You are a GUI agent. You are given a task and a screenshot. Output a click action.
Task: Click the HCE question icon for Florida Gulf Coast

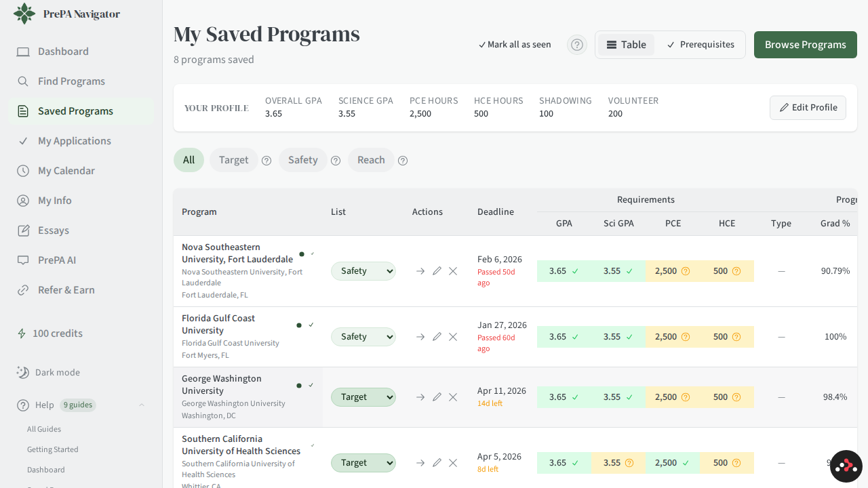pos(736,337)
